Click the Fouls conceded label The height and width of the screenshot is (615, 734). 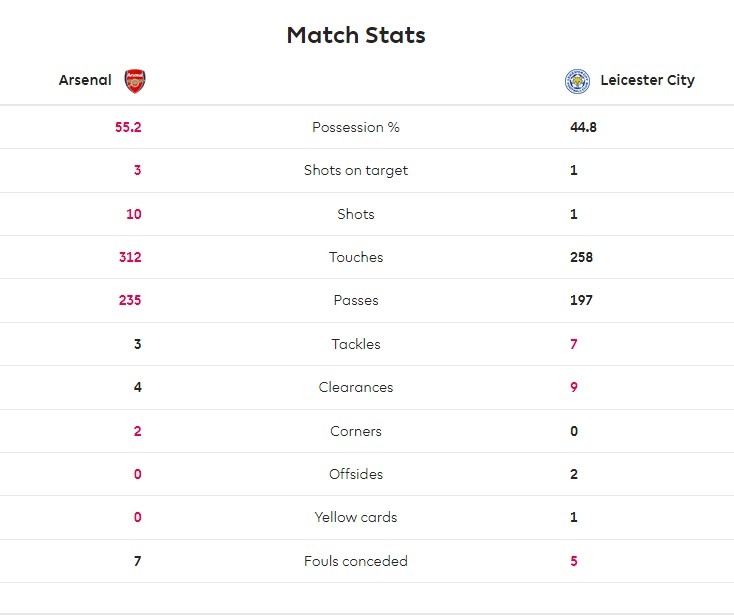pos(356,561)
